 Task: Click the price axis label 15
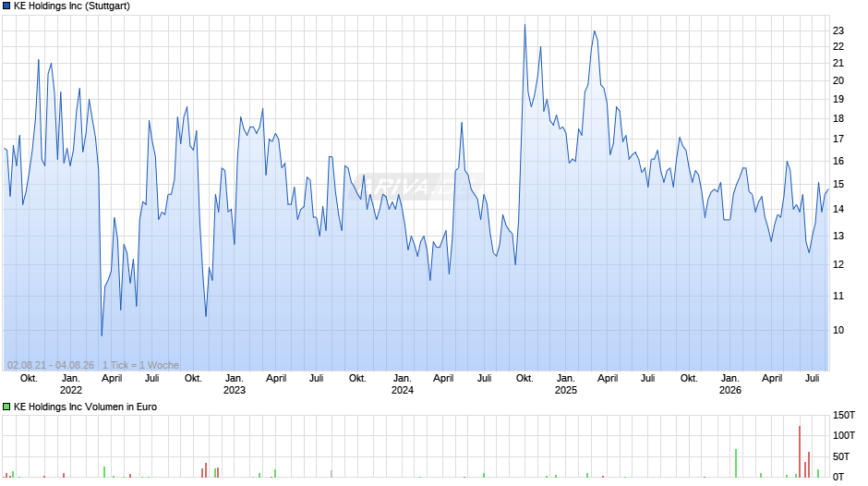[838, 184]
